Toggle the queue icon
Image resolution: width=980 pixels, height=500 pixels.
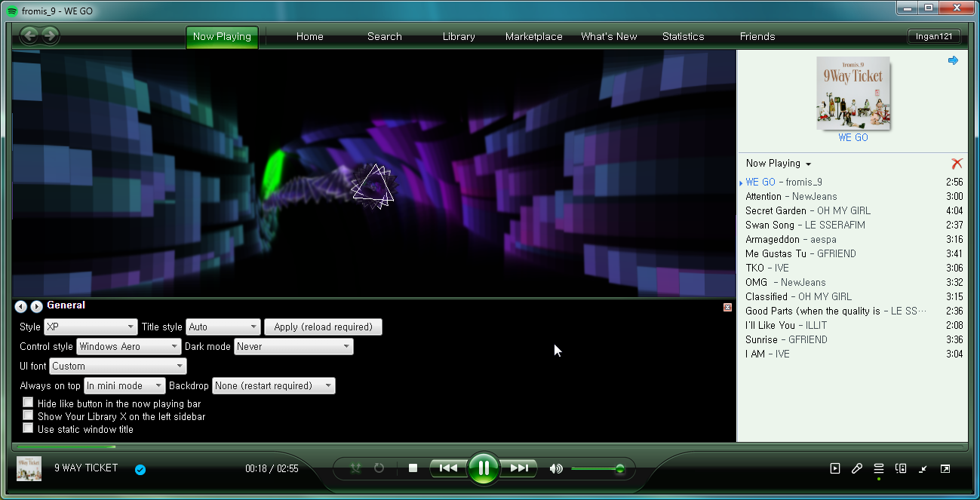[879, 468]
